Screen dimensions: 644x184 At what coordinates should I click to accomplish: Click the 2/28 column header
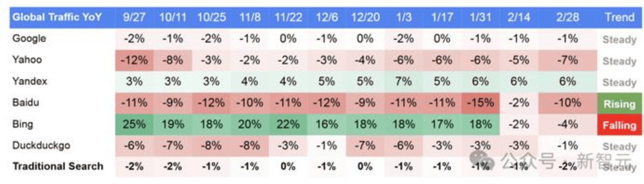click(x=568, y=17)
